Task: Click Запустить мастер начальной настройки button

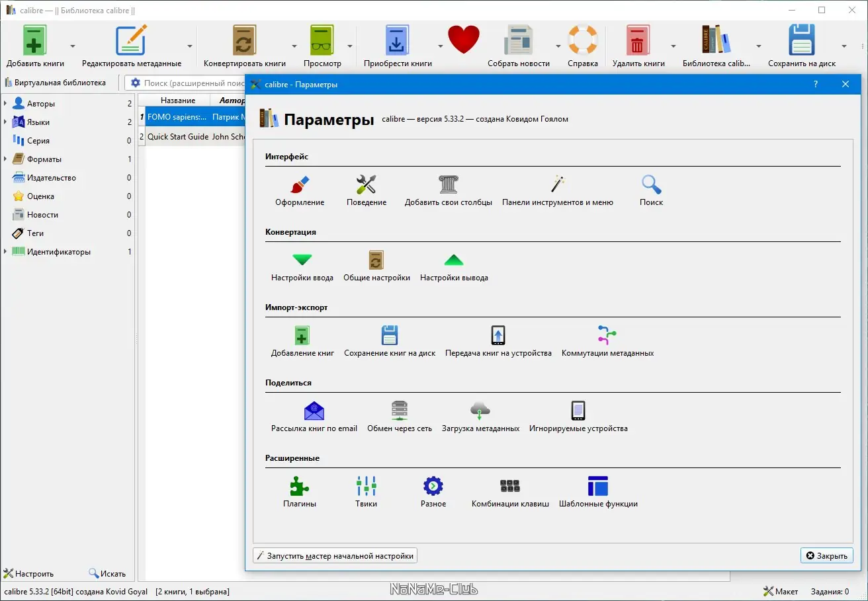Action: pos(335,556)
